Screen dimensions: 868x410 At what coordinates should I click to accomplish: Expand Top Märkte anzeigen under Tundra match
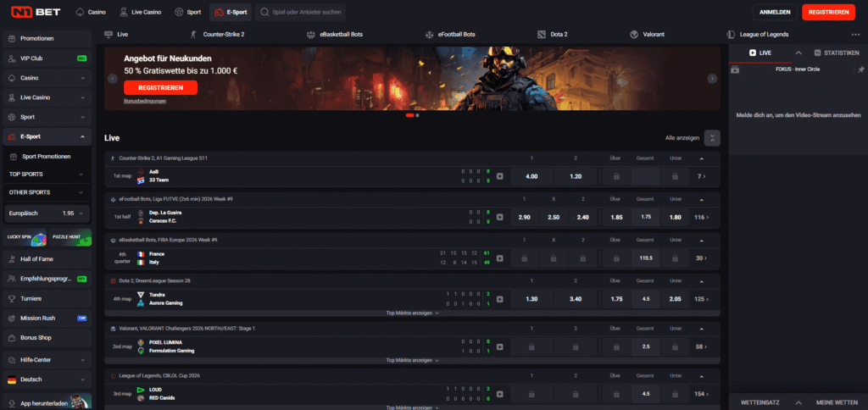413,313
